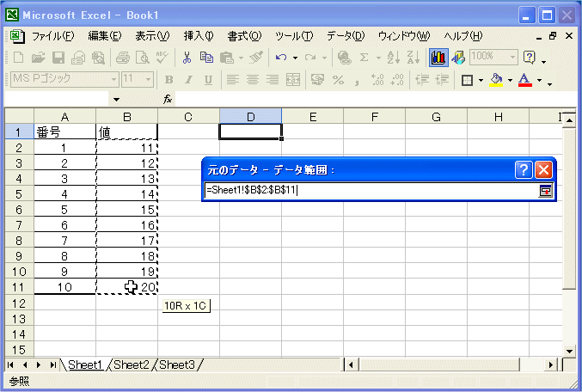Sort descending with the Z-A icon
Image resolution: width=582 pixels, height=392 pixels.
tap(414, 58)
